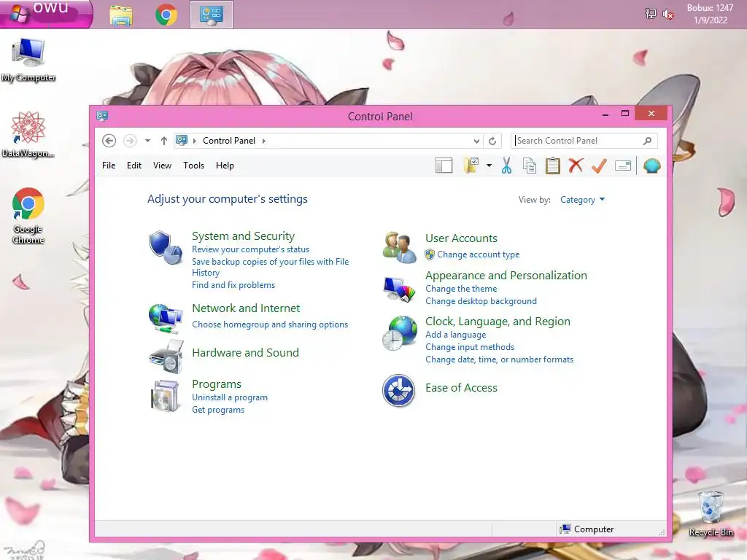Open the Help menu
Viewport: 747px width, 560px height.
click(225, 166)
